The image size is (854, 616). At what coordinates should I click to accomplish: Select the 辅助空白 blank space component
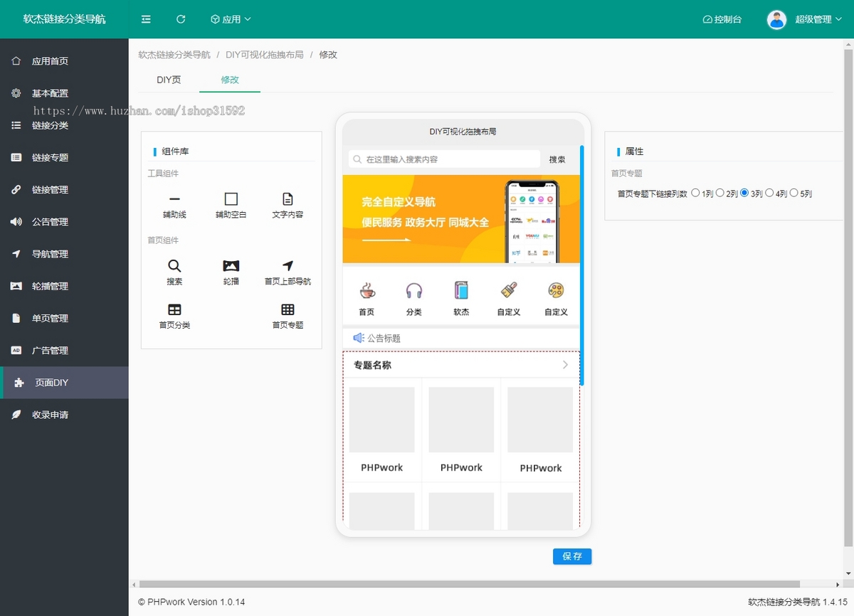coord(231,205)
